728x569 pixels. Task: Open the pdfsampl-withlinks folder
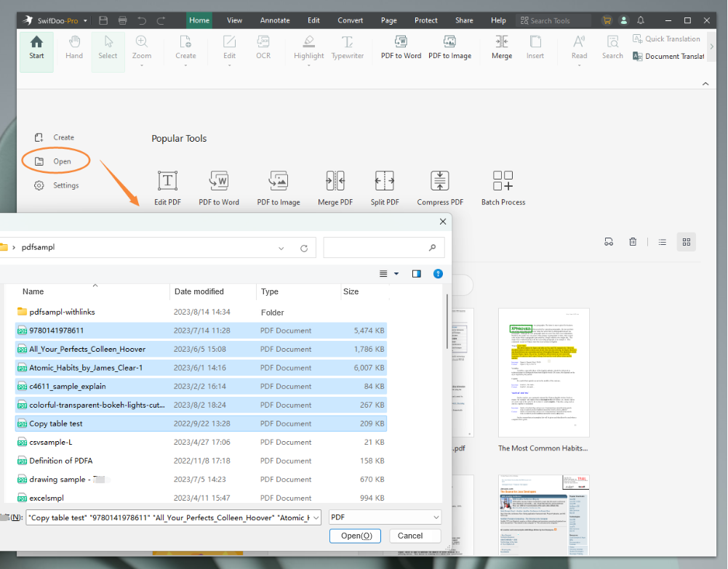point(201,312)
